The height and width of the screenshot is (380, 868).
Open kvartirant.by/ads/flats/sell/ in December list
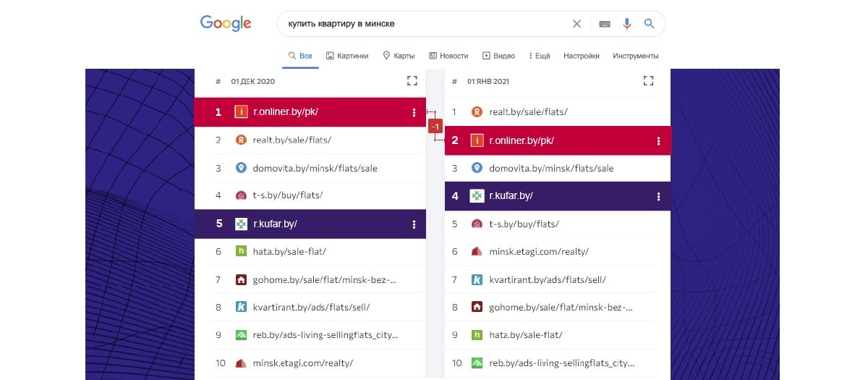(x=312, y=308)
